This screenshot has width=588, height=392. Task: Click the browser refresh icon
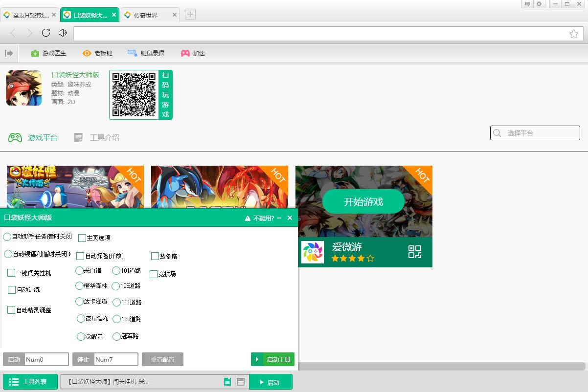[x=46, y=33]
